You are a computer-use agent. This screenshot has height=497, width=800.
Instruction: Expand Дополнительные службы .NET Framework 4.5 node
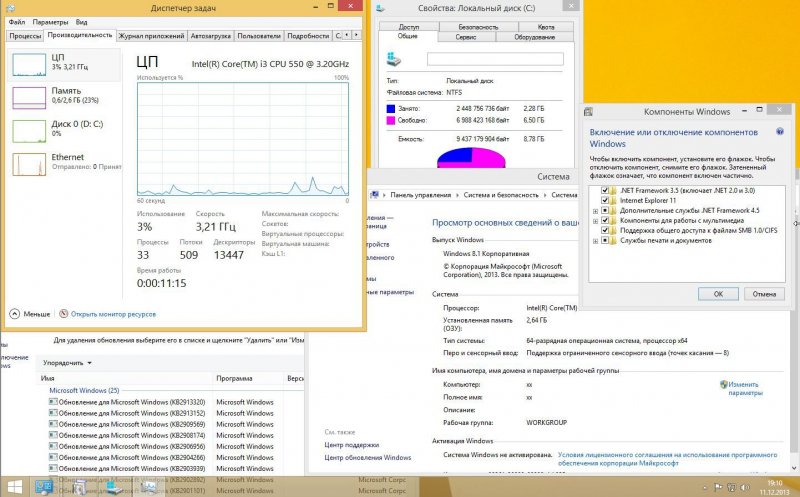(x=595, y=211)
